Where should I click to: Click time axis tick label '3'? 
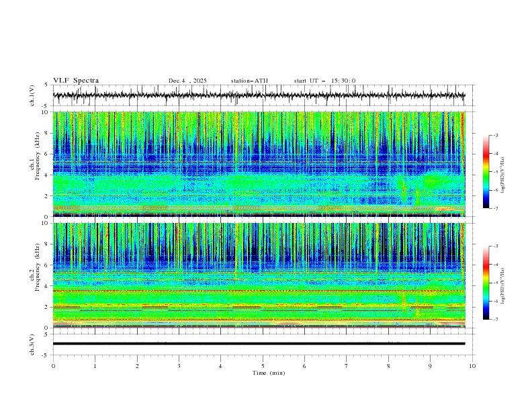[x=179, y=366]
